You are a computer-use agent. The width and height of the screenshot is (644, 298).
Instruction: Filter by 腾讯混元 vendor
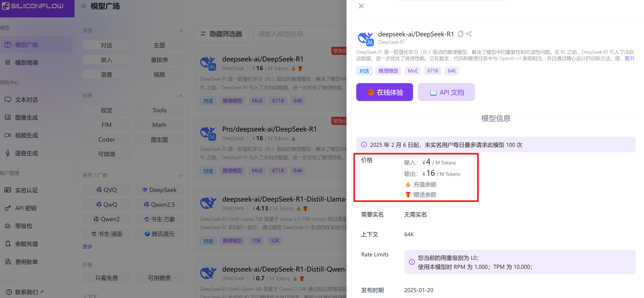[159, 234]
